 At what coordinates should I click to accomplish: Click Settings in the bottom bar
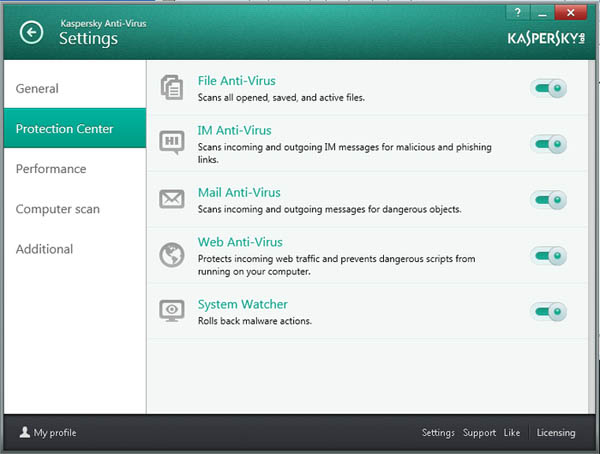[x=438, y=433]
